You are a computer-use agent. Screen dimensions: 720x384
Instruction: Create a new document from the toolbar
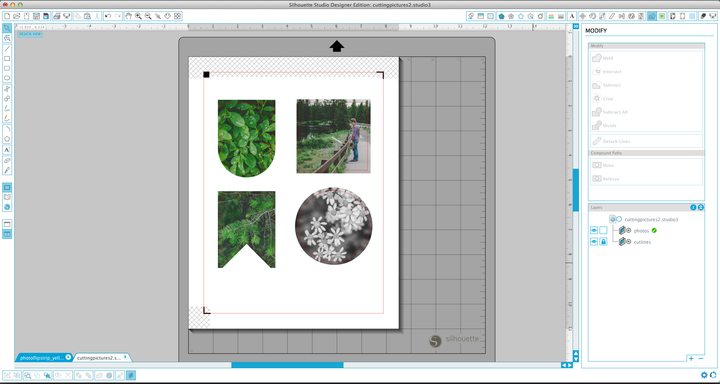point(7,16)
